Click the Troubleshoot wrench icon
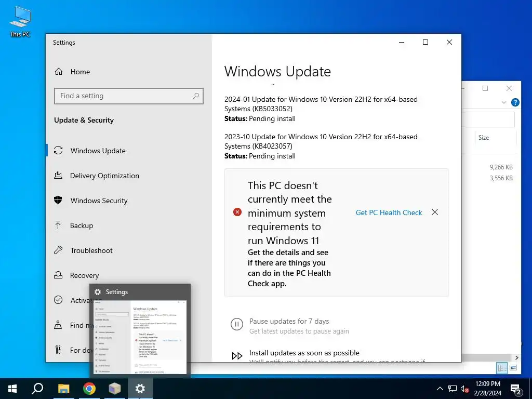 (58, 250)
